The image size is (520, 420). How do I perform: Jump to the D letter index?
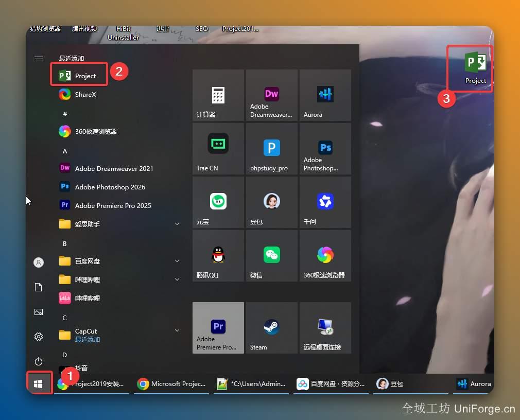(x=65, y=355)
